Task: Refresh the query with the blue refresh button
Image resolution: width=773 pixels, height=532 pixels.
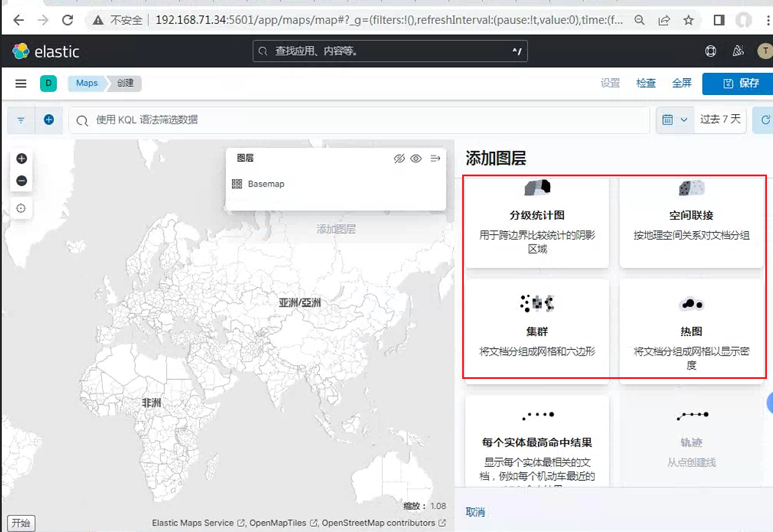Action: 763,120
